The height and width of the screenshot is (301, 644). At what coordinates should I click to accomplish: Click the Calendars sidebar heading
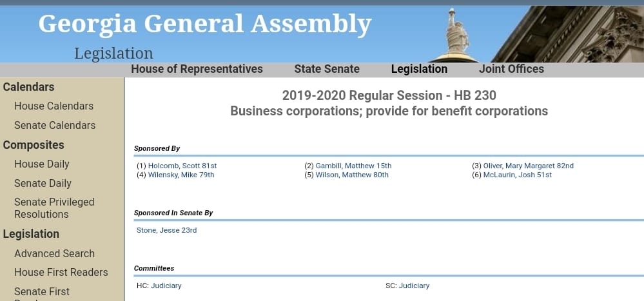pyautogui.click(x=29, y=87)
